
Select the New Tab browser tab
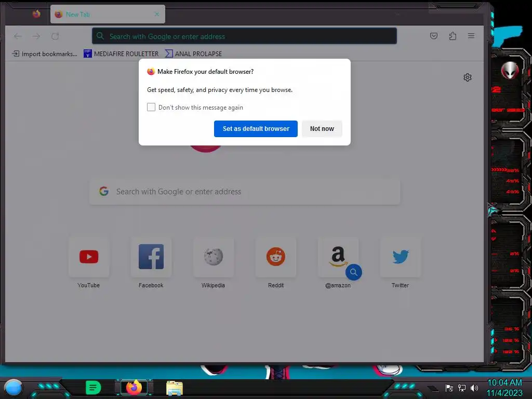click(x=108, y=14)
